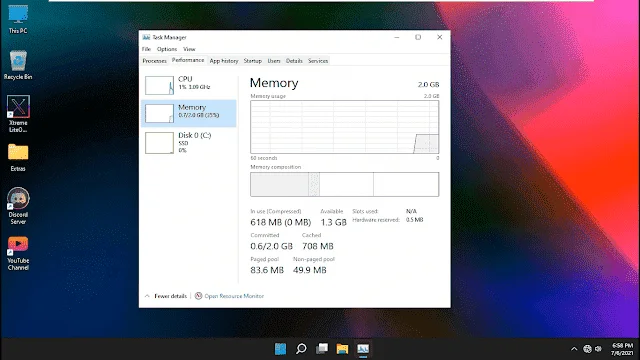Click the 708 MB cached value
The image size is (640, 360).
click(318, 246)
